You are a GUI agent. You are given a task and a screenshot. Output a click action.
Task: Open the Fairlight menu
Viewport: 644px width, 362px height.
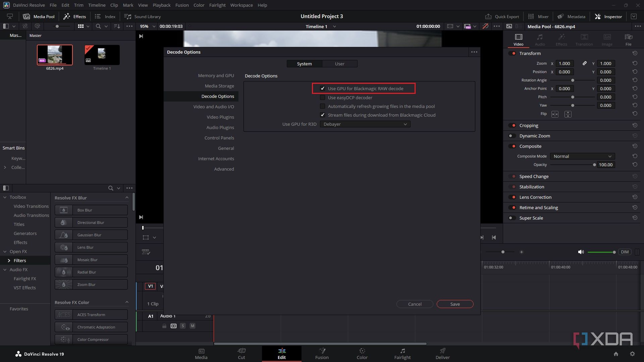(x=217, y=5)
